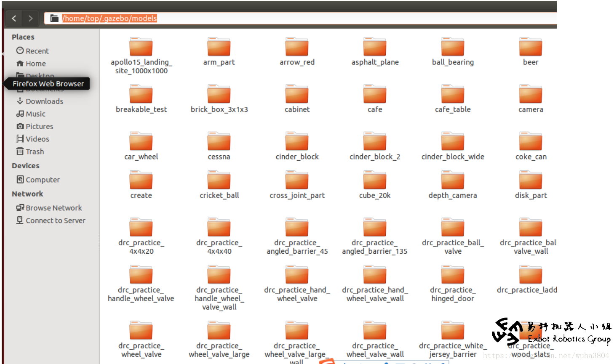Select the cube_20k folder icon

375,180
